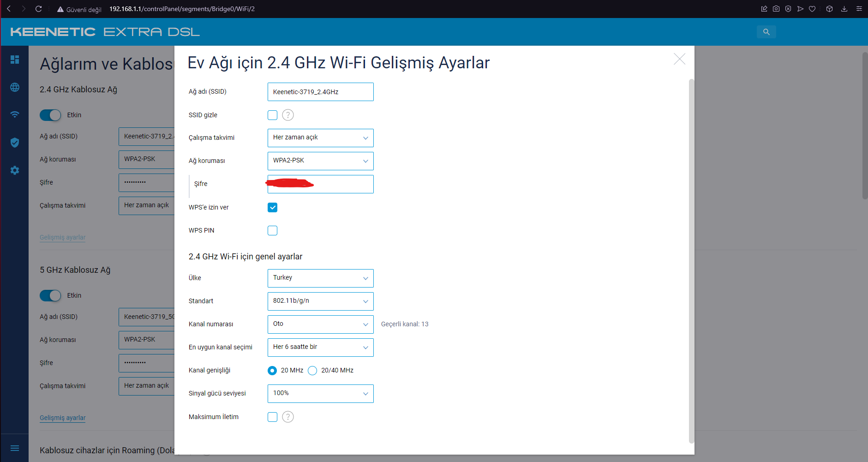
Task: Expand the sidebar with the hamburger menu icon
Action: pyautogui.click(x=15, y=448)
